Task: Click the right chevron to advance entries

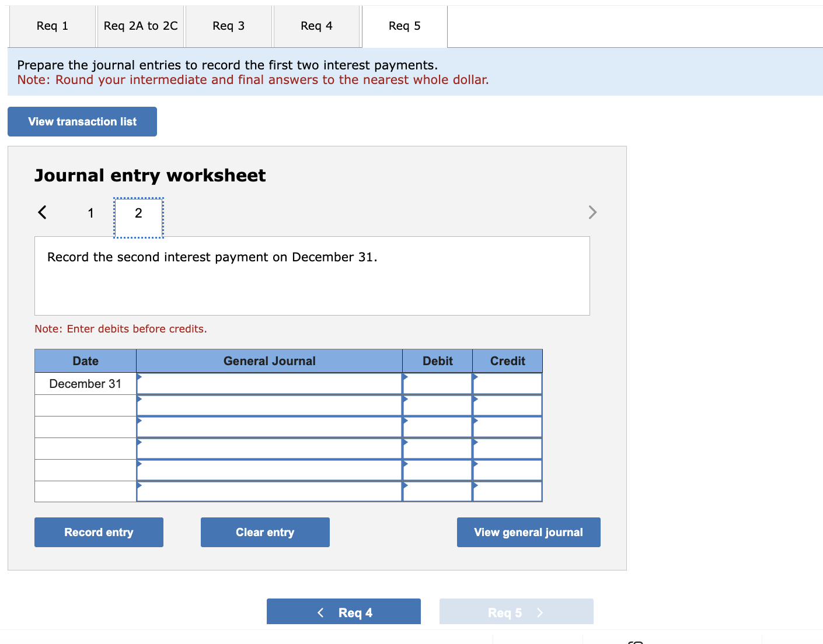Action: click(592, 212)
